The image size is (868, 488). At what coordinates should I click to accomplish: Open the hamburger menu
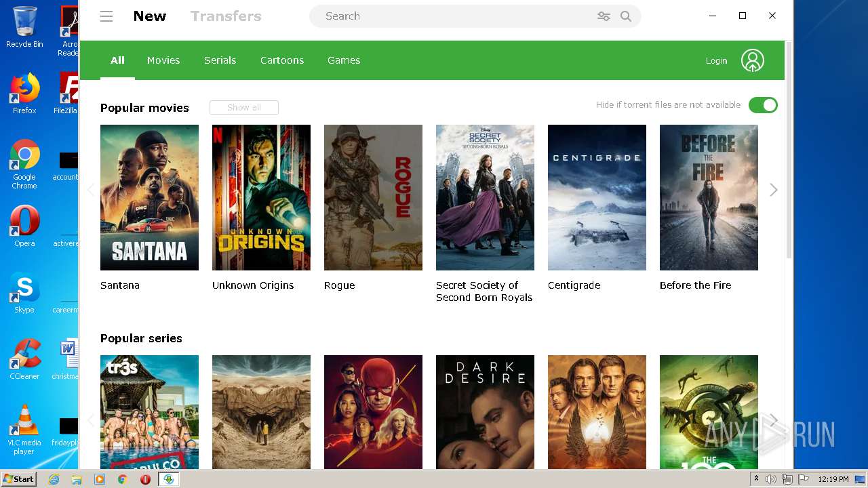(106, 16)
